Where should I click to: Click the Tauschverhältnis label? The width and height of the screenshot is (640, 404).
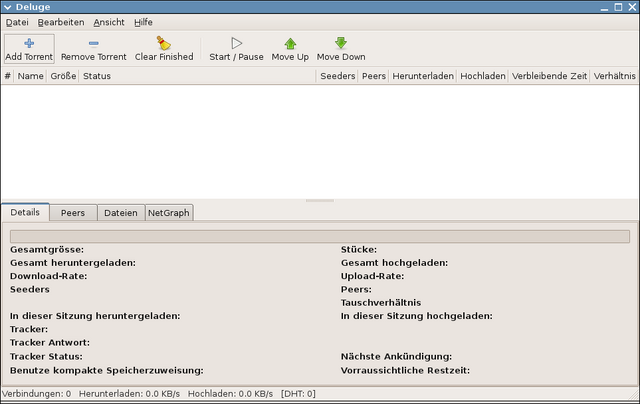[x=381, y=303]
